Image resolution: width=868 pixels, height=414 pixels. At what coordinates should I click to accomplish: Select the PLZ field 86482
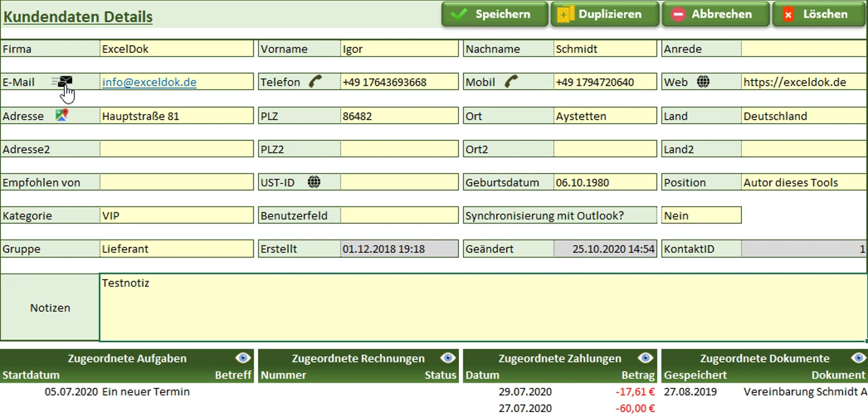click(399, 116)
